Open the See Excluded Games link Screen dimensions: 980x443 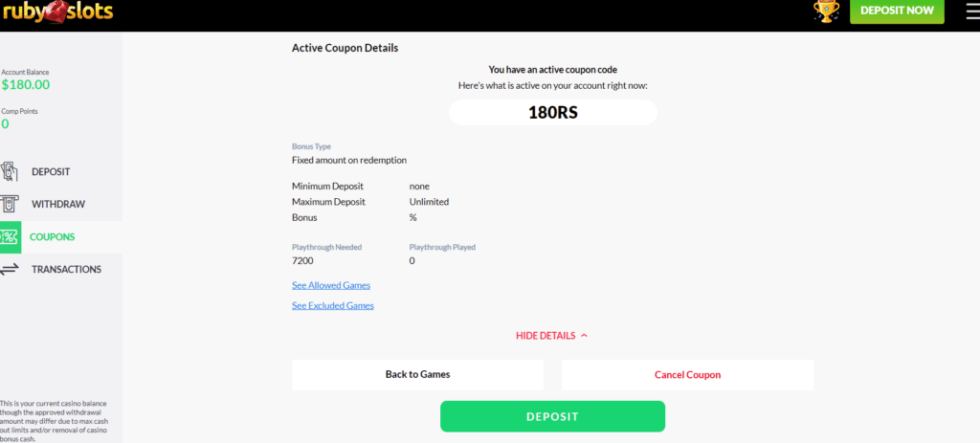pos(333,305)
